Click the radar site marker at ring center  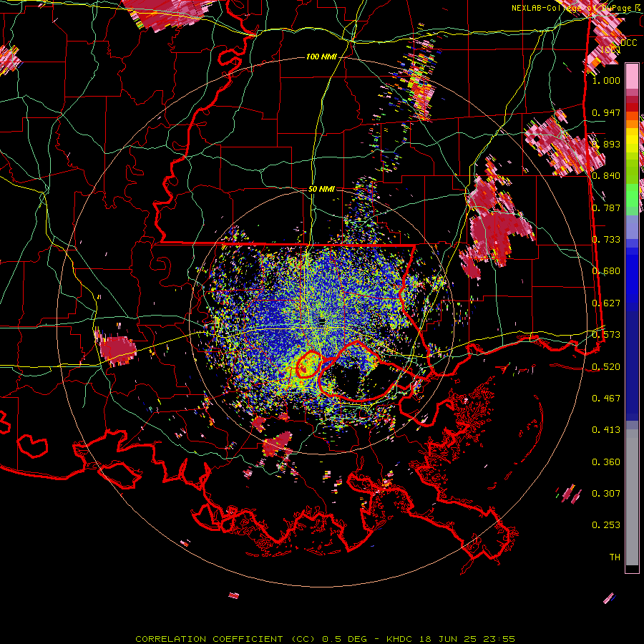tap(322, 321)
